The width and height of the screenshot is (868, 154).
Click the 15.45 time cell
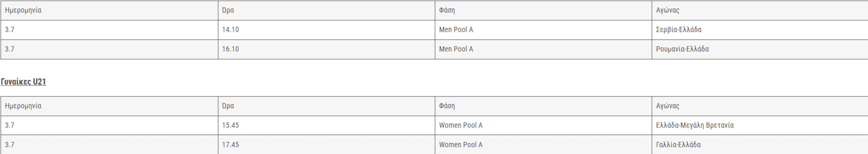[x=327, y=126]
